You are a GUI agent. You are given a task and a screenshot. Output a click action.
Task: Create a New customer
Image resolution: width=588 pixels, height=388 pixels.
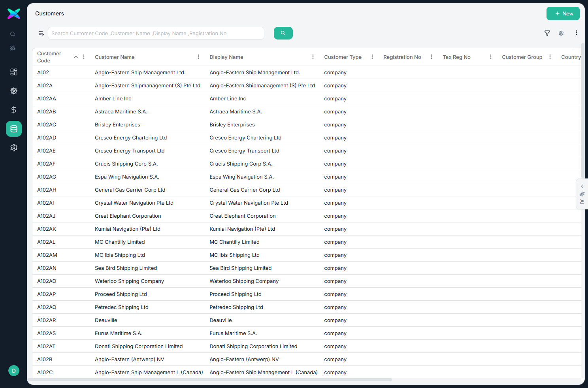click(563, 13)
